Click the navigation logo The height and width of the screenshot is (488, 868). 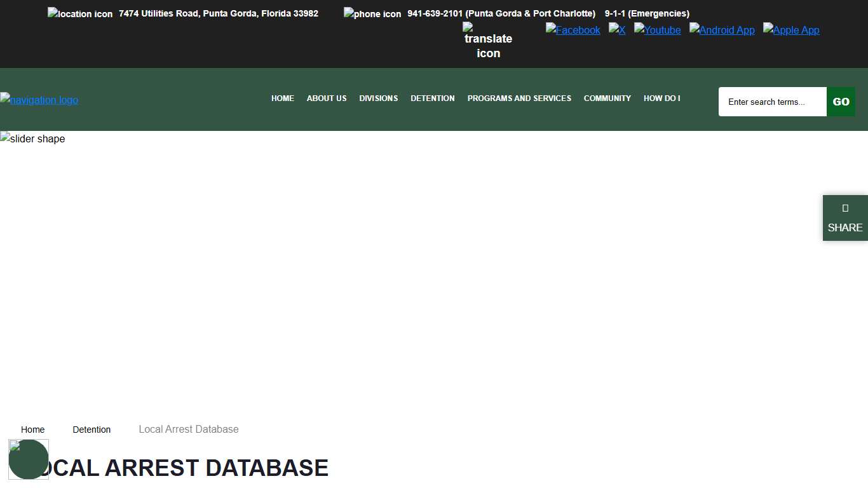[39, 100]
